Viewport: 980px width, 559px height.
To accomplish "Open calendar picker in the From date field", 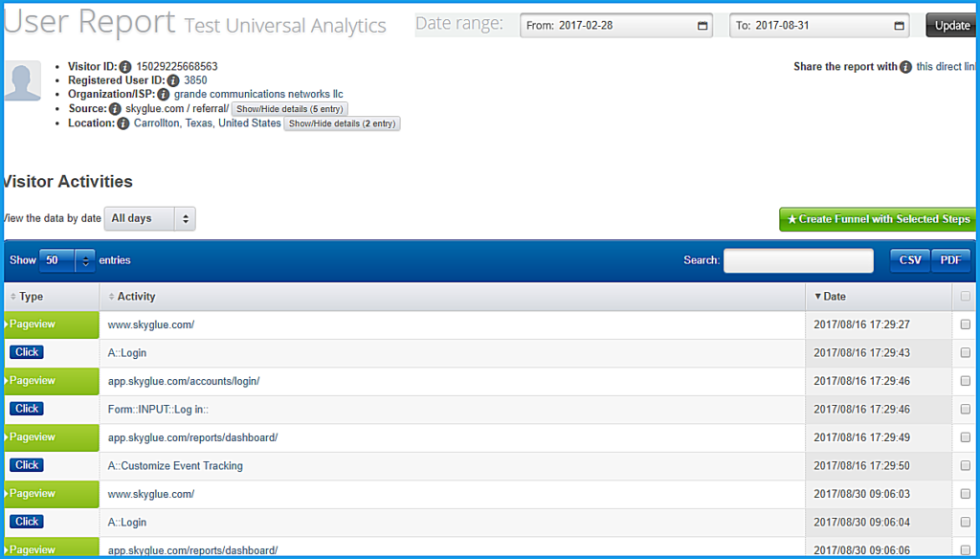I will (x=703, y=26).
